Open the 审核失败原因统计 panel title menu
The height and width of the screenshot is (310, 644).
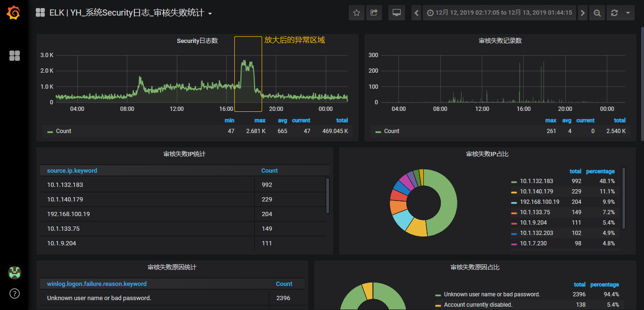click(x=172, y=268)
